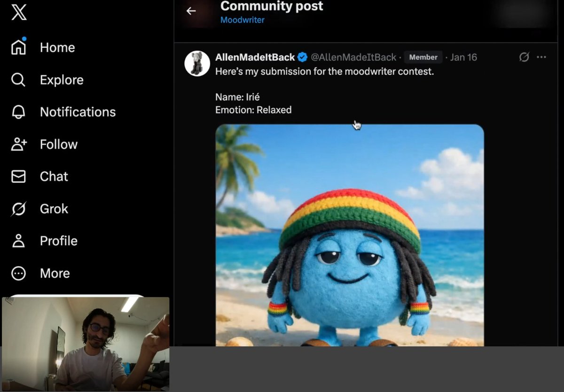Select the Profile menu label
The height and width of the screenshot is (392, 564).
click(x=59, y=241)
